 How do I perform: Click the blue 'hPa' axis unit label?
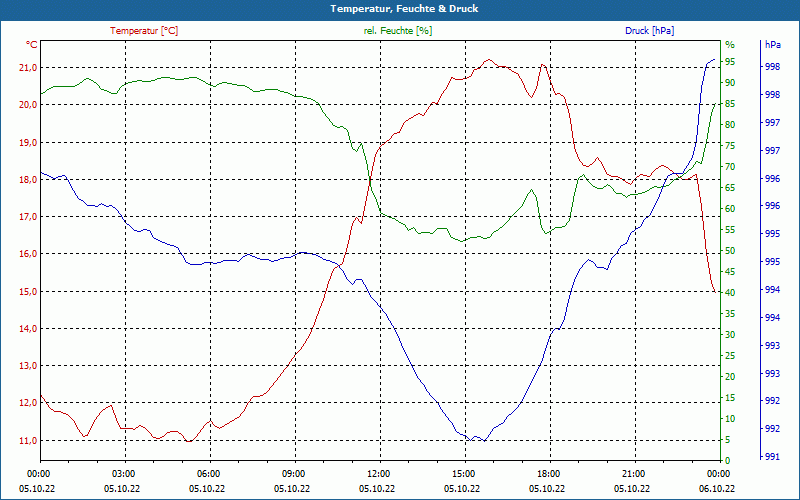(772, 44)
